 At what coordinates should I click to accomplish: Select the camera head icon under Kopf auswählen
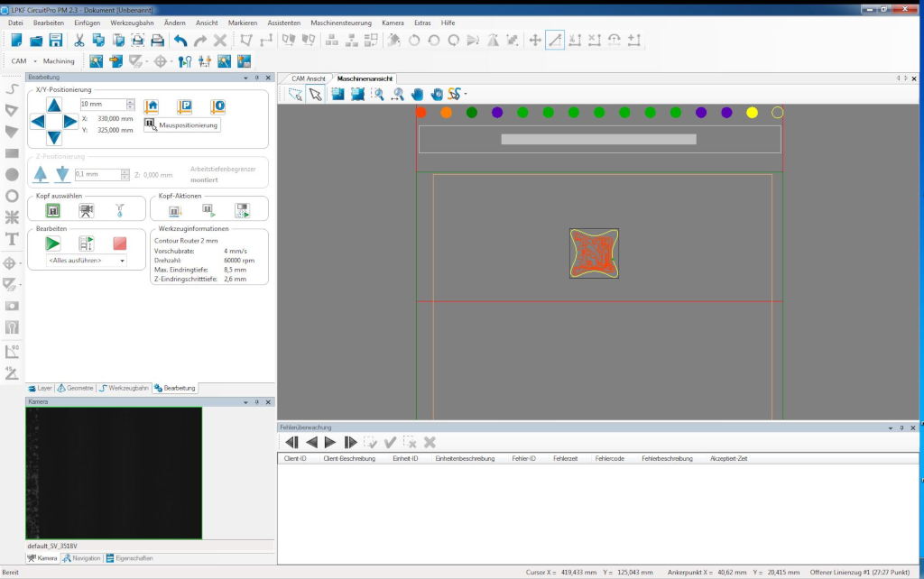coord(86,210)
